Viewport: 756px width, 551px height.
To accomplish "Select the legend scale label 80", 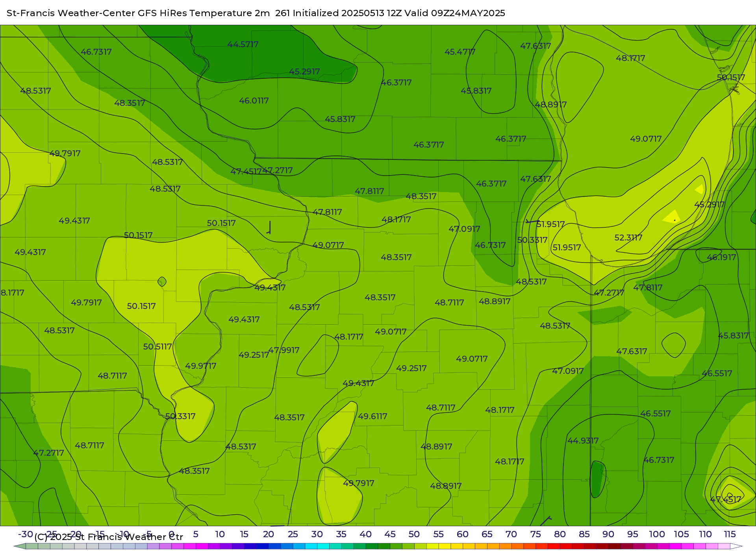I will tap(560, 534).
